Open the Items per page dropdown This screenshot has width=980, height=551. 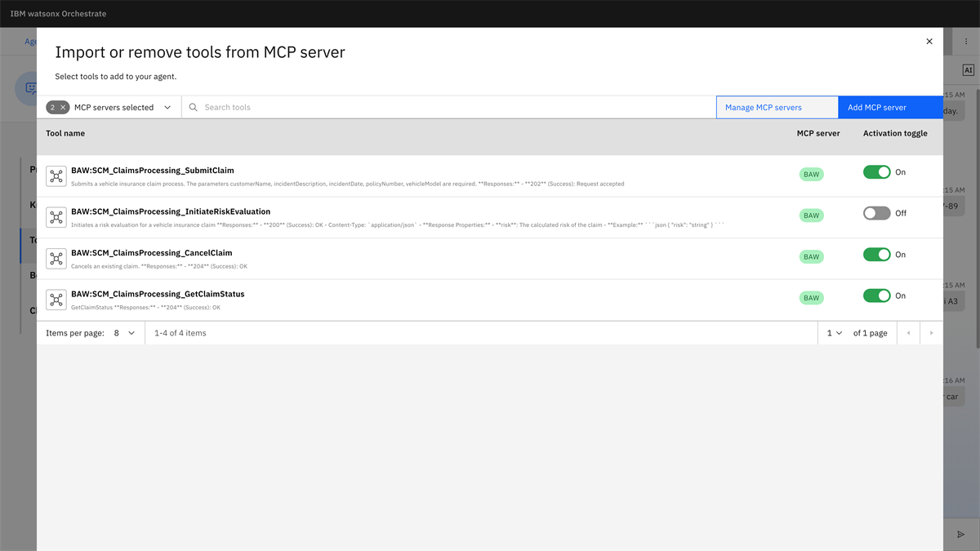pos(125,333)
